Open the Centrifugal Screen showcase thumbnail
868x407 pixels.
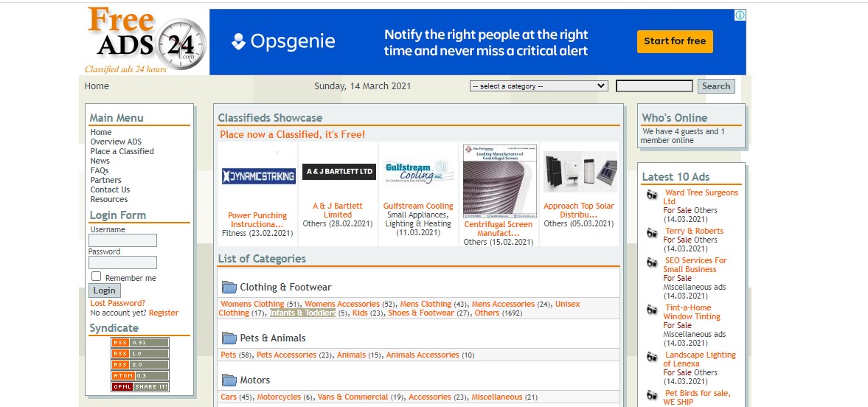tap(499, 181)
